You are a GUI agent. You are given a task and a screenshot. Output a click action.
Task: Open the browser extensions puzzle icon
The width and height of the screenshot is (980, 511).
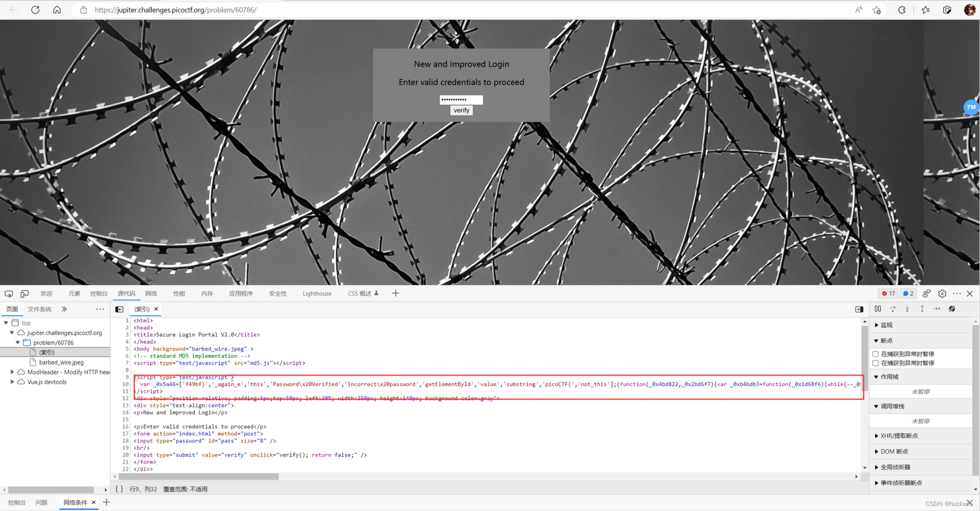click(x=902, y=10)
